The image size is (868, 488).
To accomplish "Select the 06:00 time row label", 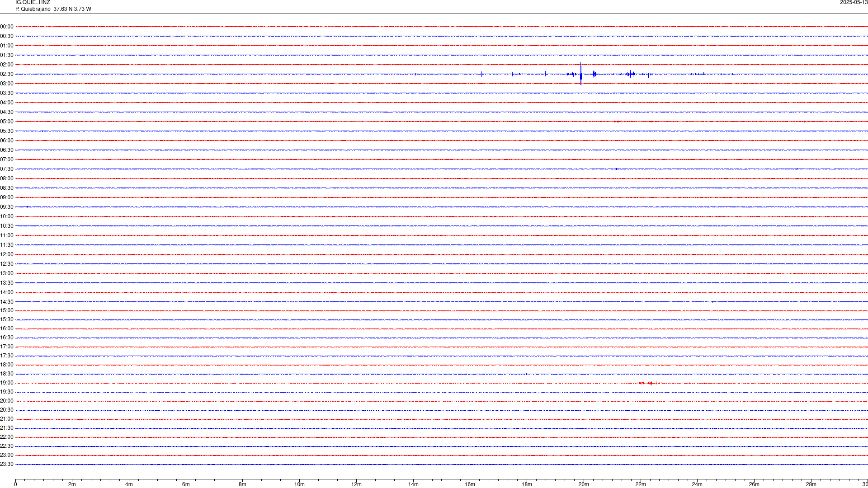I will (7, 141).
